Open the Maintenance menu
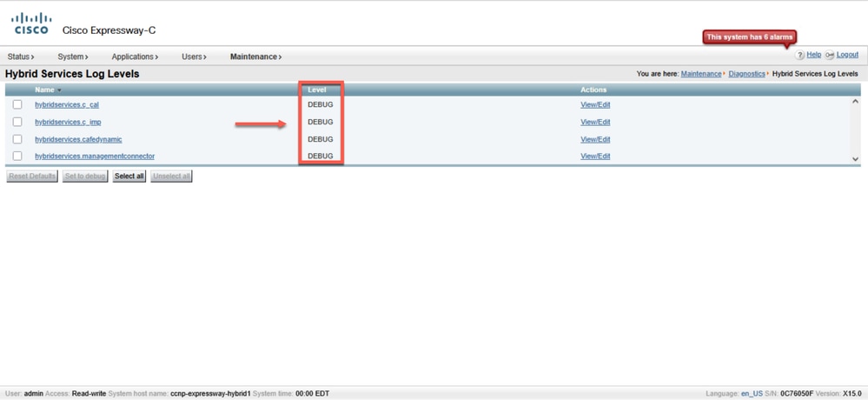 [x=255, y=57]
